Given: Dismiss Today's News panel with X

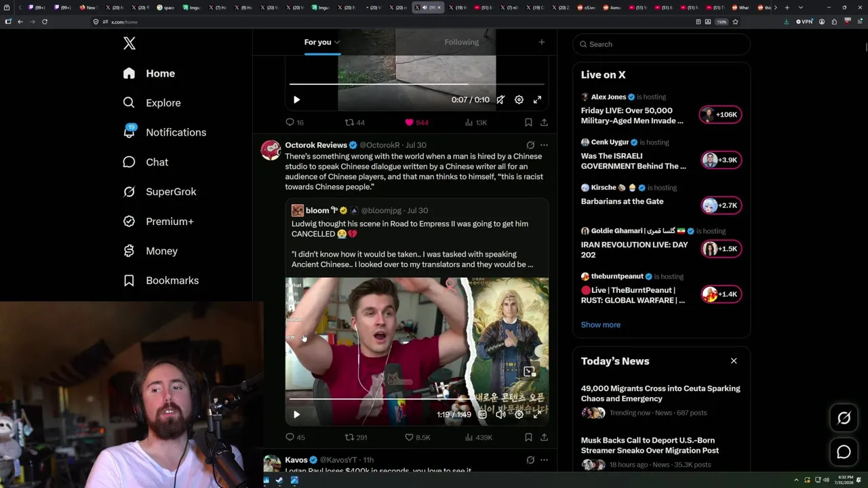Looking at the screenshot, I should click(734, 361).
